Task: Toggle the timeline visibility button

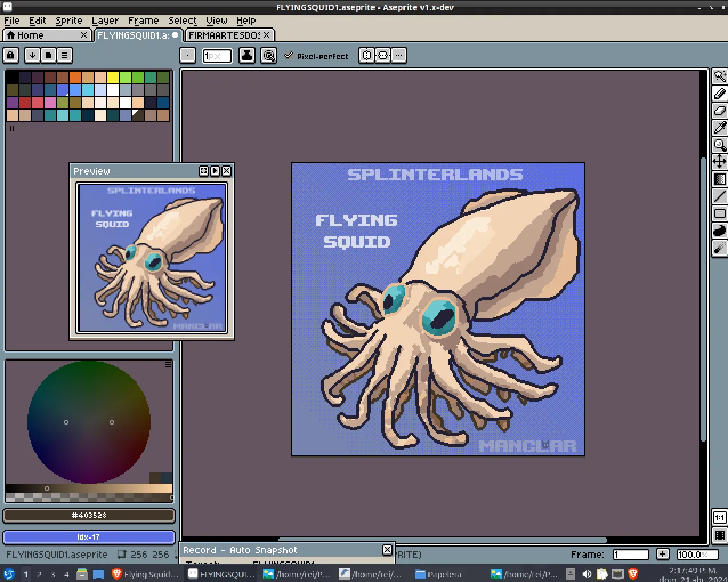Action: coord(720,535)
